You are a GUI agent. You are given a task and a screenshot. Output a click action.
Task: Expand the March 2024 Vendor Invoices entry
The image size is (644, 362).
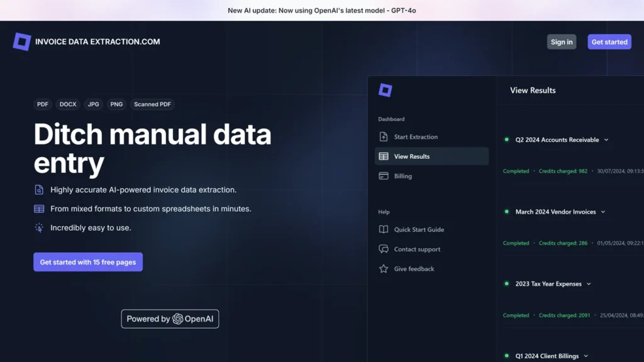(603, 212)
